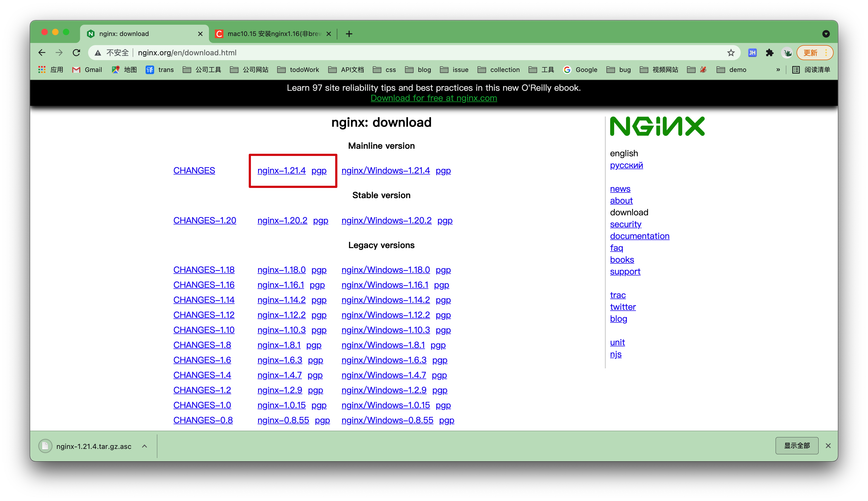Download nginx-1.21.4 mainline source link
The width and height of the screenshot is (868, 501).
pyautogui.click(x=281, y=171)
